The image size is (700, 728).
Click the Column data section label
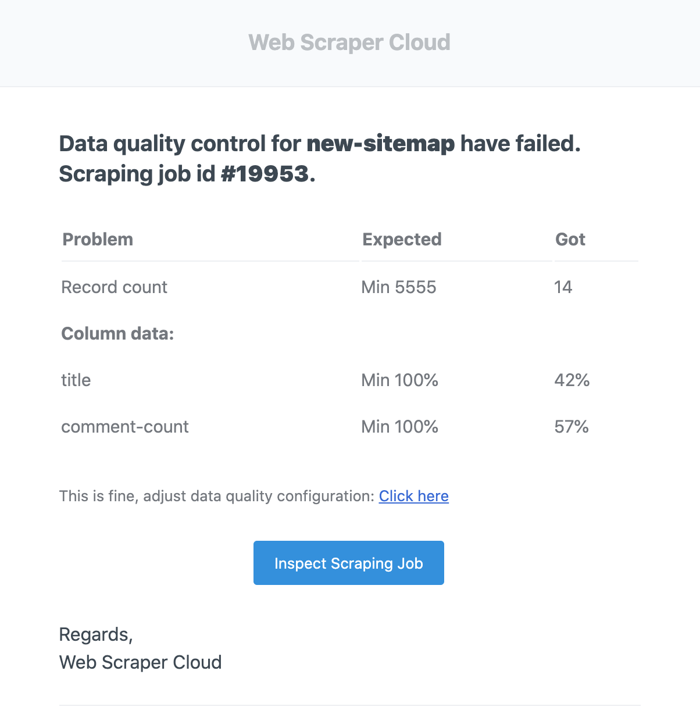(117, 334)
